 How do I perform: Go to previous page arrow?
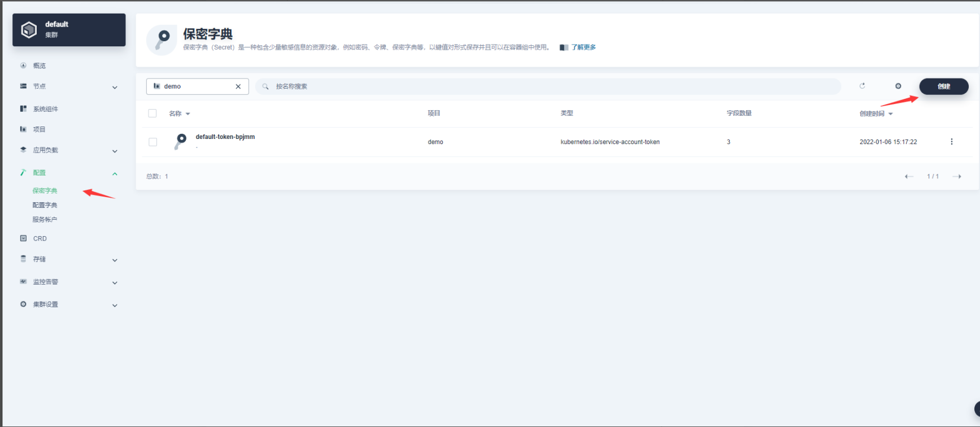pos(908,176)
